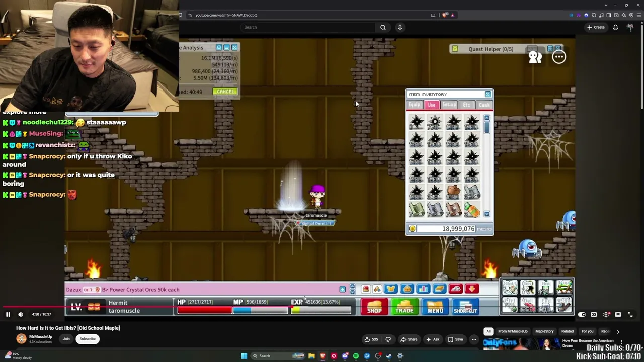Open Steam from the taskbar

pos(389,356)
